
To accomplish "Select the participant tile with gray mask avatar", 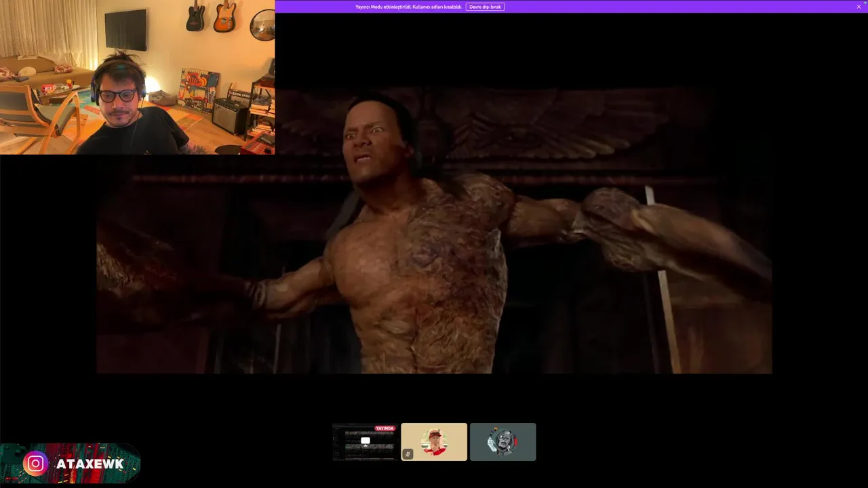I will point(502,442).
